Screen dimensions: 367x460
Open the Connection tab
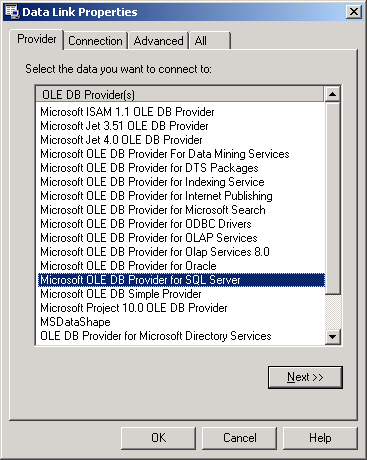pyautogui.click(x=95, y=41)
